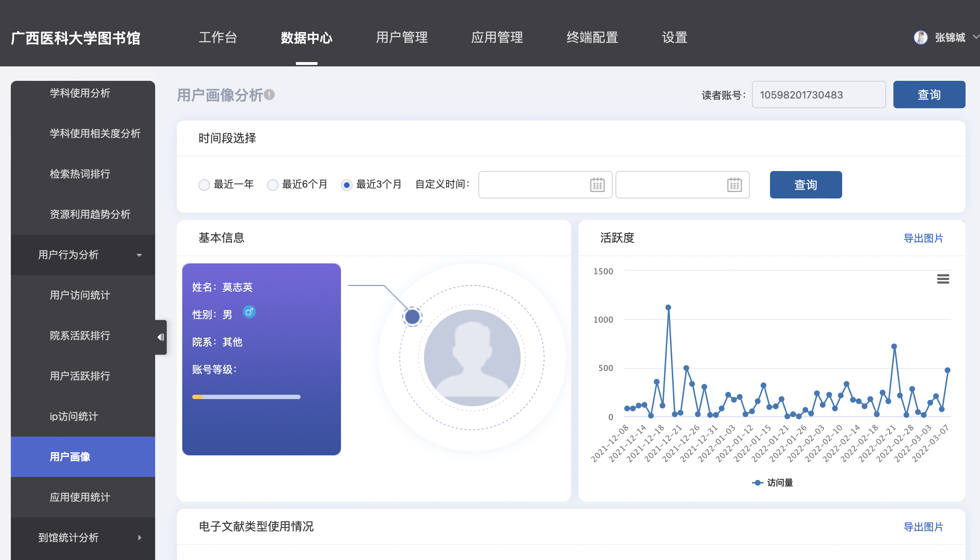Click the 读者账号 input field
The height and width of the screenshot is (560, 980).
[x=818, y=95]
